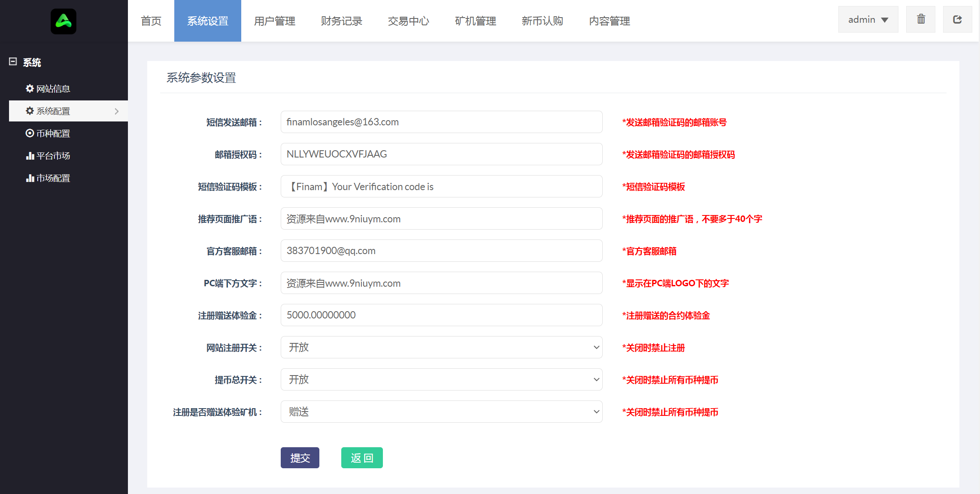This screenshot has width=980, height=494.
Task: Open the 注册是否赠送体验矿机 dropdown
Action: (441, 412)
